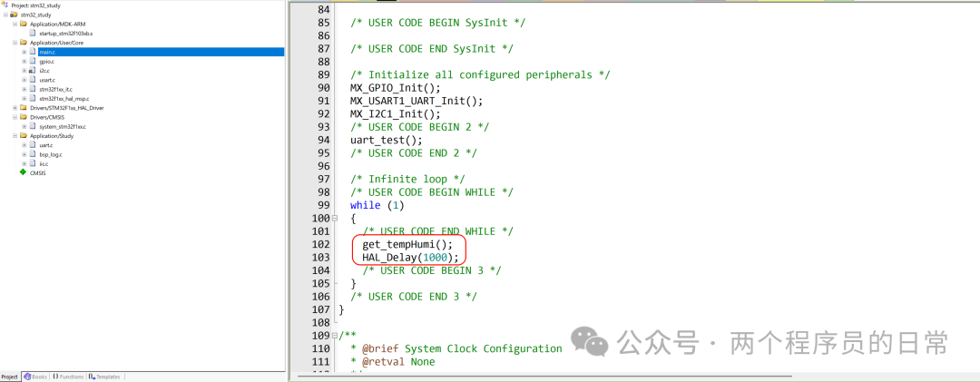The width and height of the screenshot is (980, 382).
Task: Expand the gpio.c node
Action: 24,62
